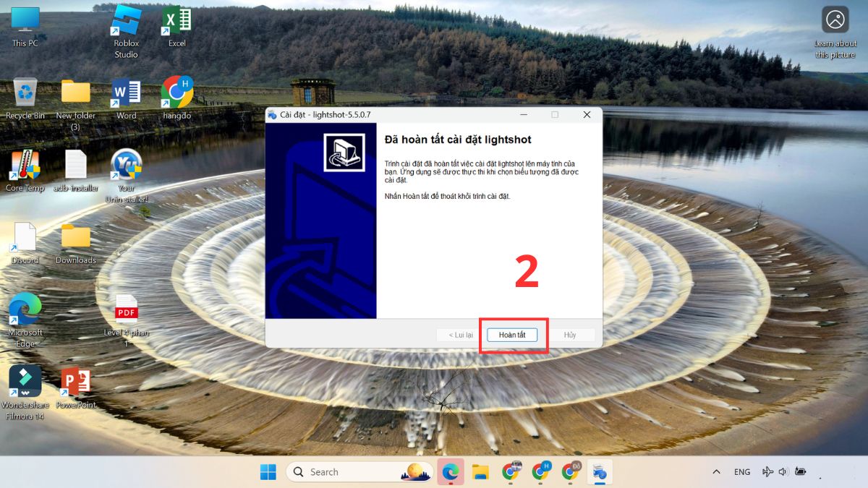The width and height of the screenshot is (868, 488).
Task: Select the Word desktop shortcut
Action: tap(126, 99)
